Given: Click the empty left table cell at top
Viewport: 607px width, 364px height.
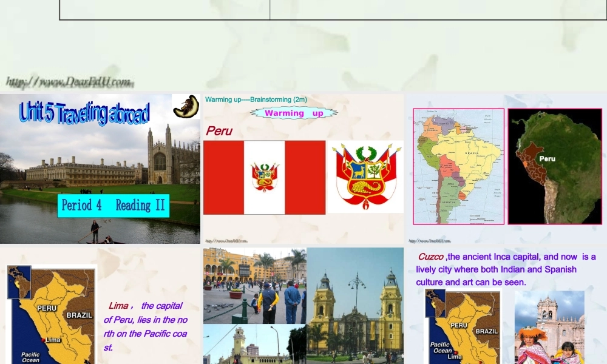Looking at the screenshot, I should click(x=164, y=9).
